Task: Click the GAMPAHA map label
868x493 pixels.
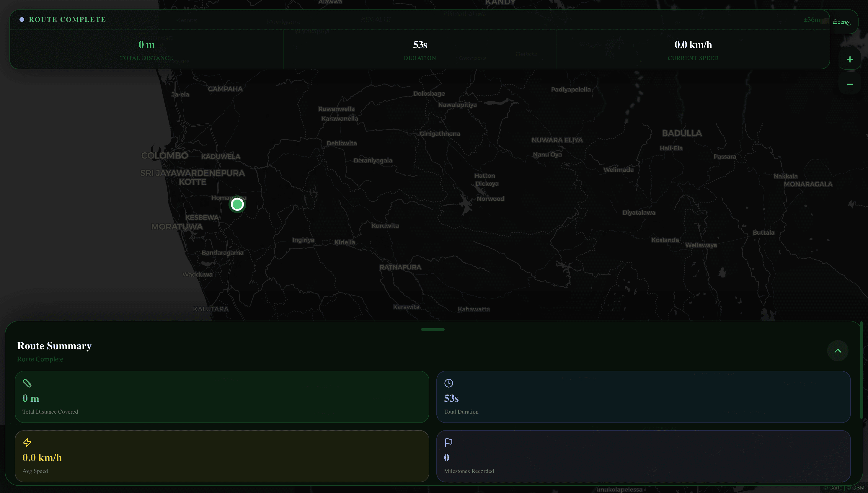Action: coord(225,89)
